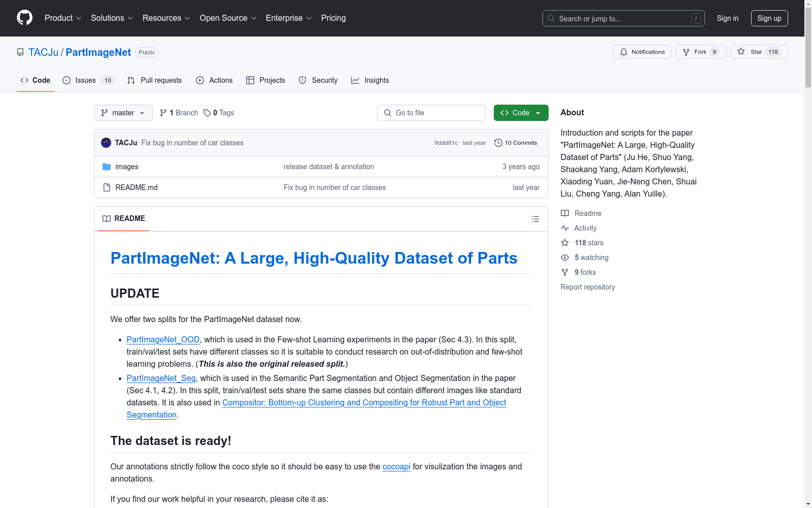812x508 pixels.
Task: Open the images folder
Action: tap(127, 167)
